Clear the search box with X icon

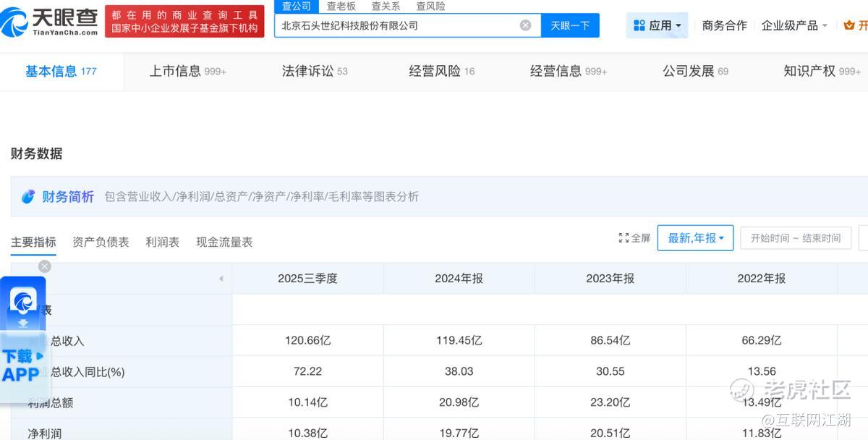525,25
